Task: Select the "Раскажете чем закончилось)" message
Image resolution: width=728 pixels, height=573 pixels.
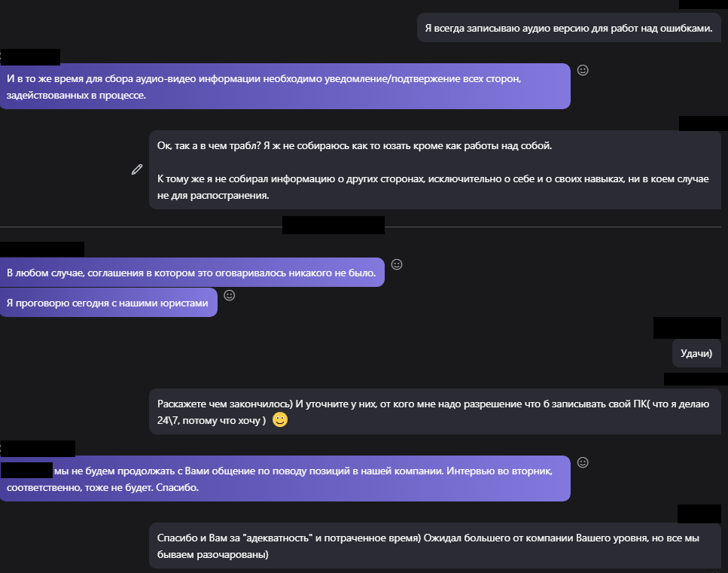Action: click(x=434, y=412)
